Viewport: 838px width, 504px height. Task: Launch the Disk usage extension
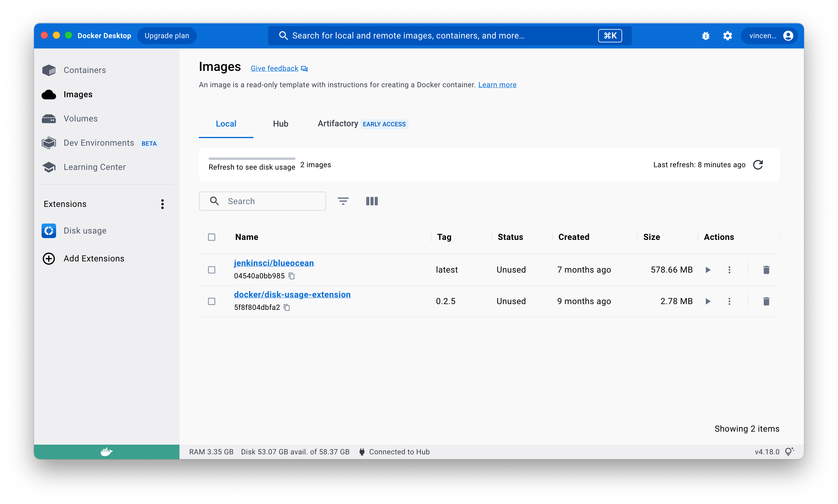click(x=106, y=230)
